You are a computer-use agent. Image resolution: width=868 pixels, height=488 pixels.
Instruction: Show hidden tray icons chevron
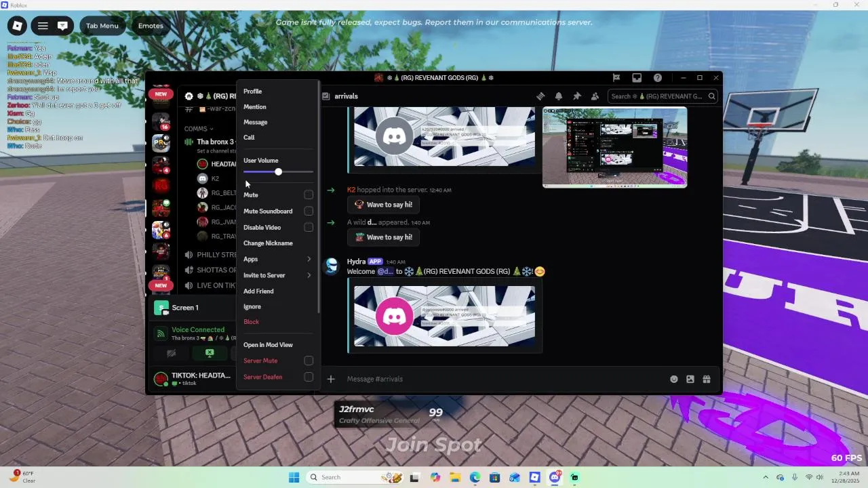click(x=766, y=478)
